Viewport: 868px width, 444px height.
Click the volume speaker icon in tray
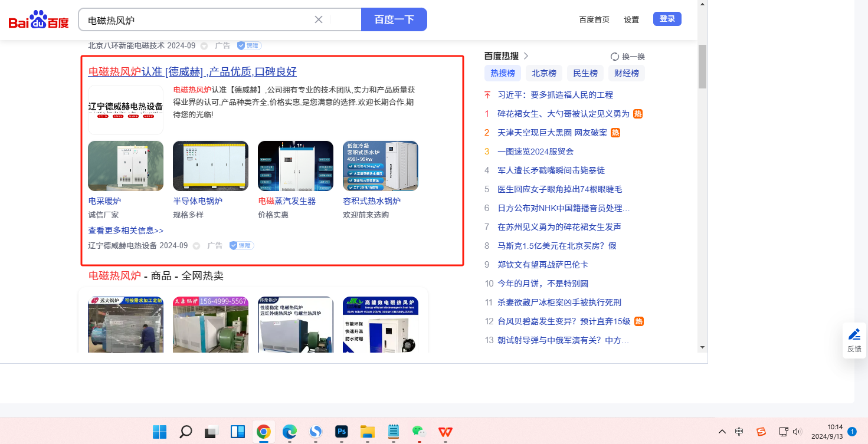(797, 432)
